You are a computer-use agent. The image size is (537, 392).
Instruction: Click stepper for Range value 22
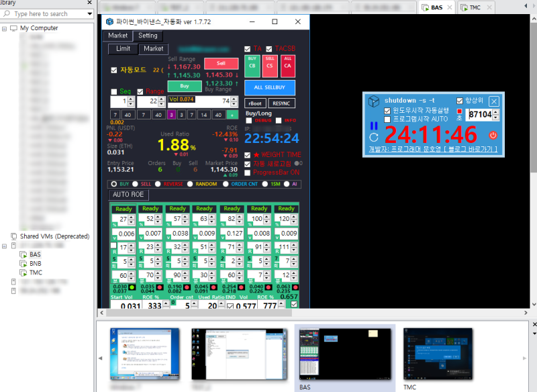pyautogui.click(x=160, y=101)
